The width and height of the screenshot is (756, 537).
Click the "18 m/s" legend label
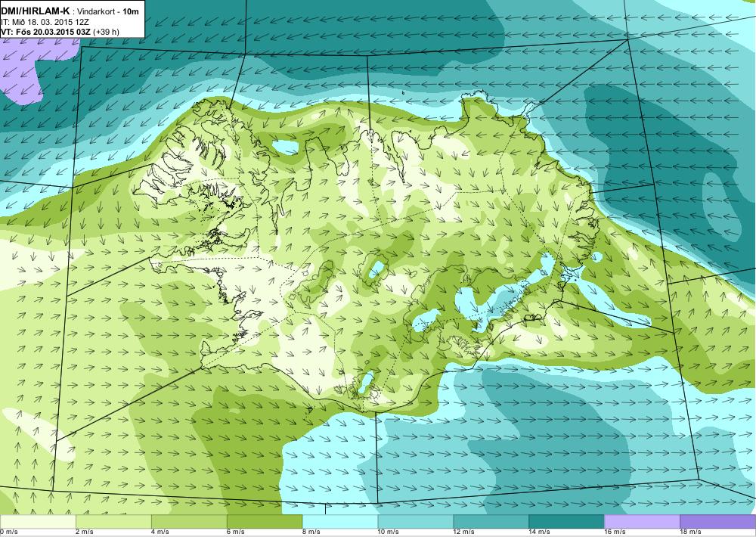point(690,532)
